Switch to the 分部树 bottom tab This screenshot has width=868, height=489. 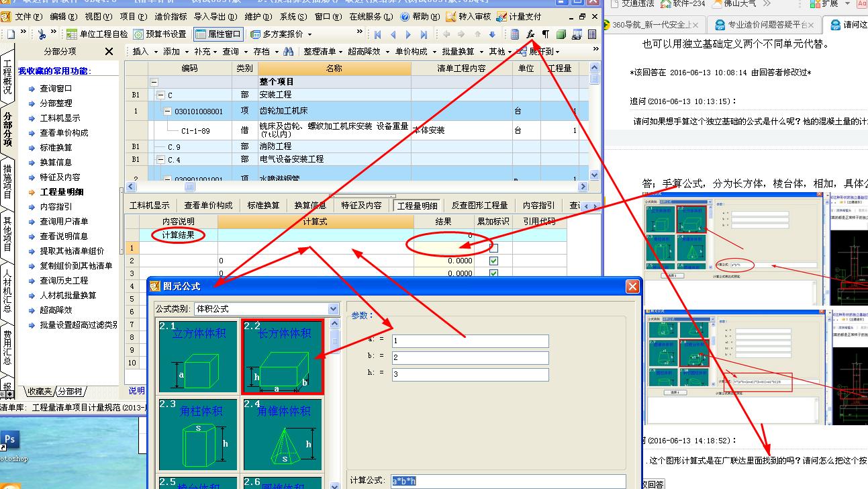click(x=70, y=392)
